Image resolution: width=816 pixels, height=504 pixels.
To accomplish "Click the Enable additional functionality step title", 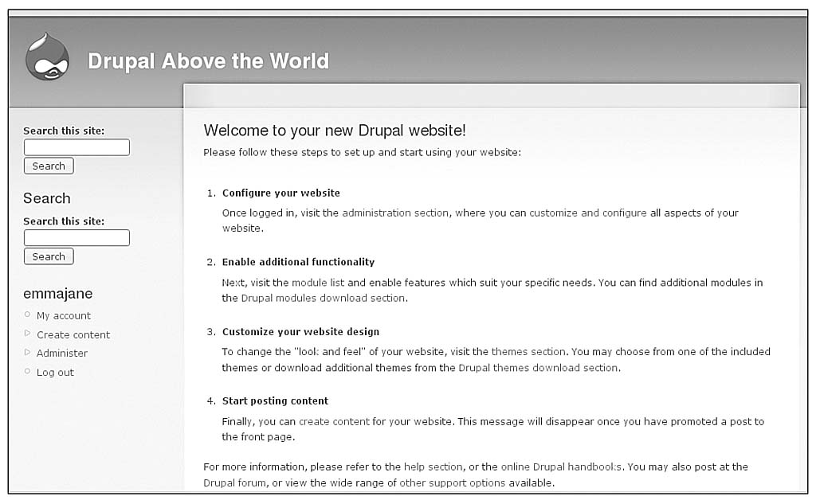I will click(298, 262).
